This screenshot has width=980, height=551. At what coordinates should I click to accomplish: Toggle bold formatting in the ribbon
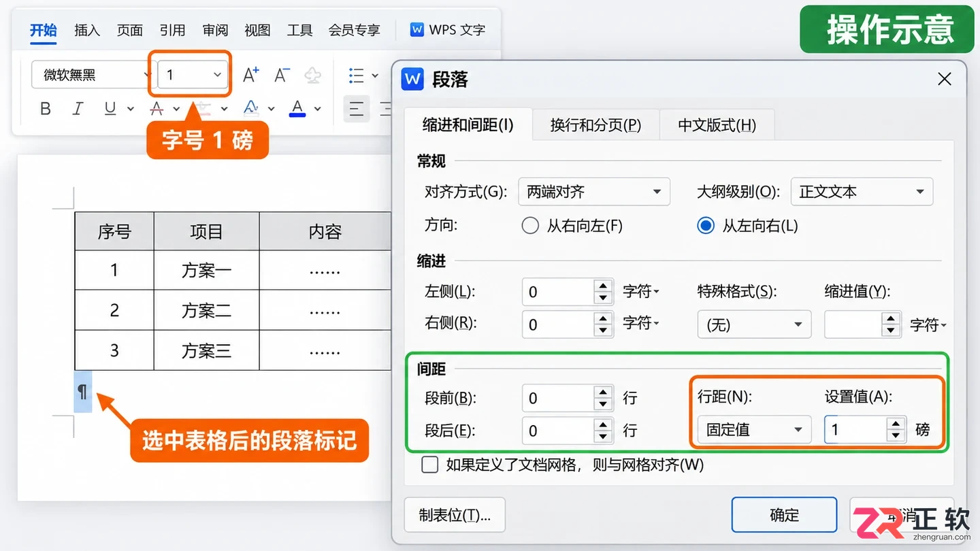(x=46, y=109)
